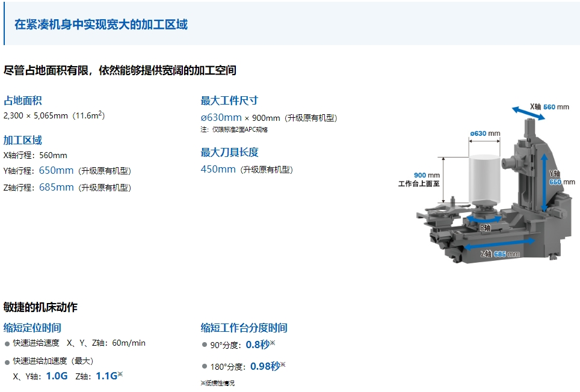Image resolution: width=580 pixels, height=392 pixels.
Task: Click the bullet beside 快速进给速度
Action: point(7,343)
